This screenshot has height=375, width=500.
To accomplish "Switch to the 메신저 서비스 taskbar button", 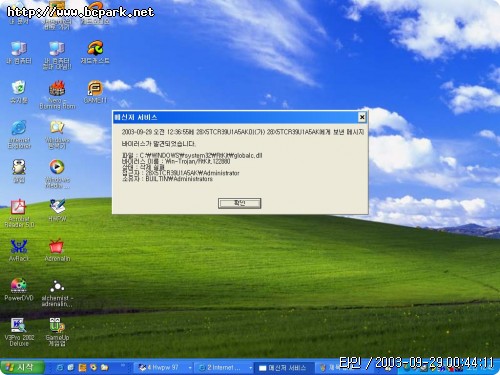I will pyautogui.click(x=284, y=368).
